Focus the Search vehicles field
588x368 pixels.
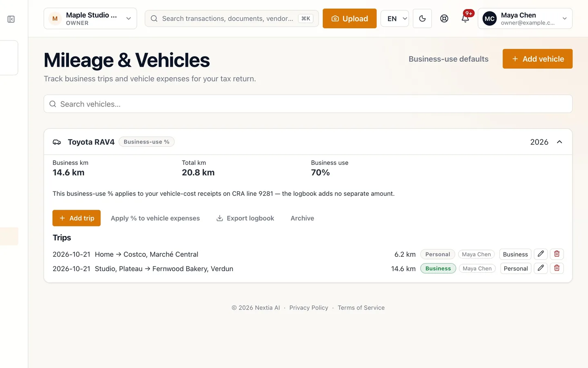[x=308, y=104]
